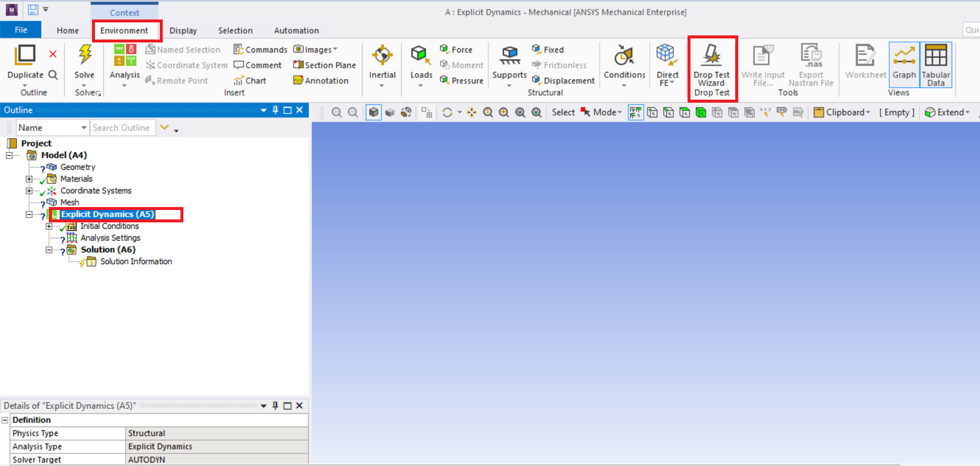Insert a Displacement support
980x466 pixels.
[x=563, y=80]
